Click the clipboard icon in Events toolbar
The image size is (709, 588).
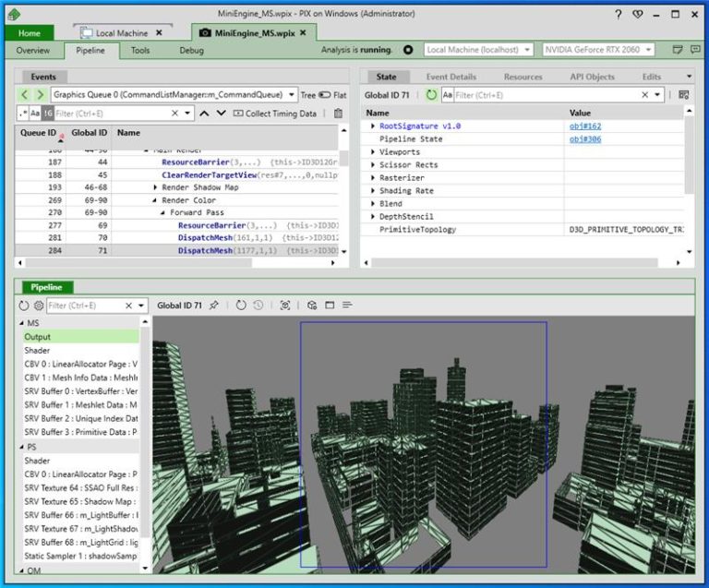[x=338, y=114]
